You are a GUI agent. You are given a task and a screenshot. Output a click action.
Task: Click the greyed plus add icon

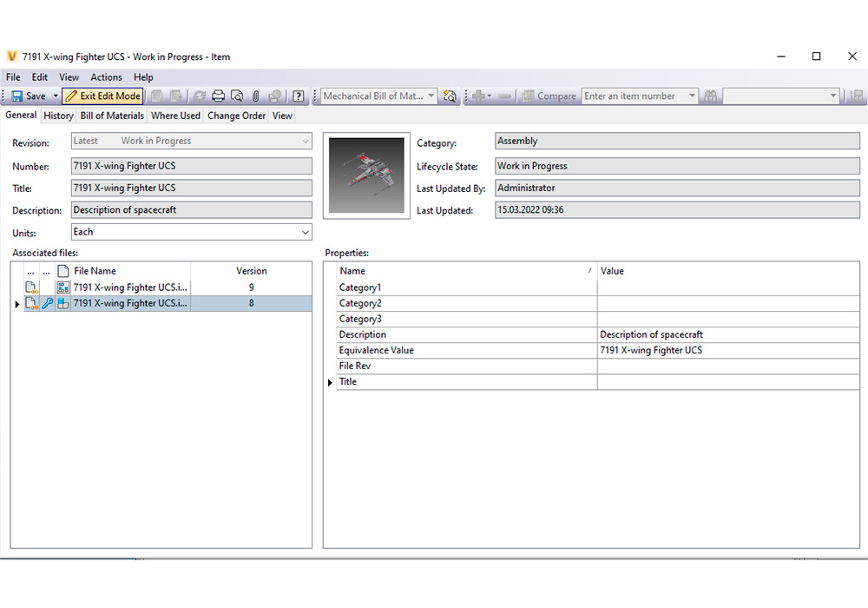tap(482, 96)
